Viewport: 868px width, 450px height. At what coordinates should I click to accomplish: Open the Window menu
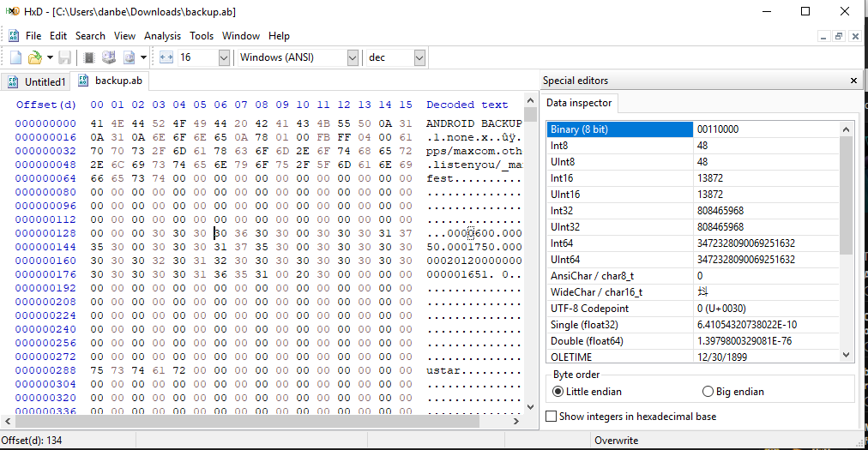point(241,36)
